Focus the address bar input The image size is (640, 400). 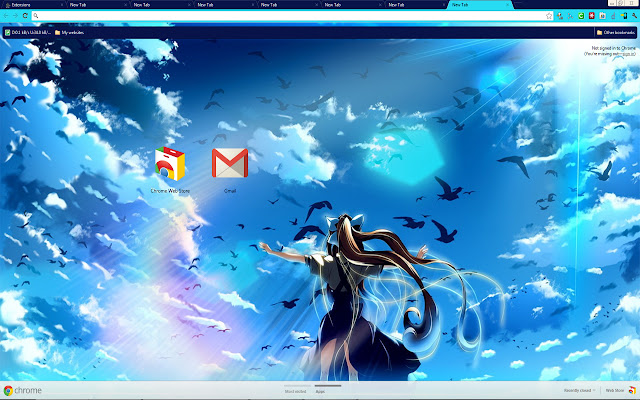292,16
